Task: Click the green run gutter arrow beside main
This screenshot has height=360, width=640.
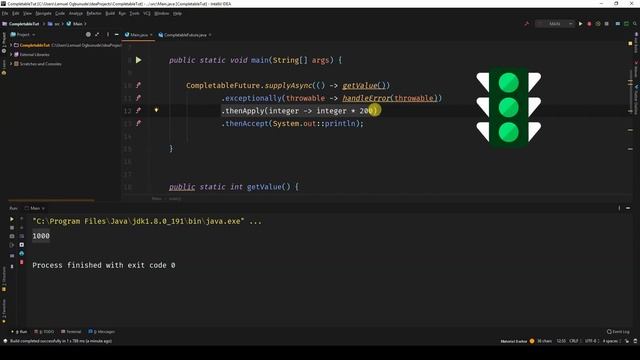Action: point(139,60)
